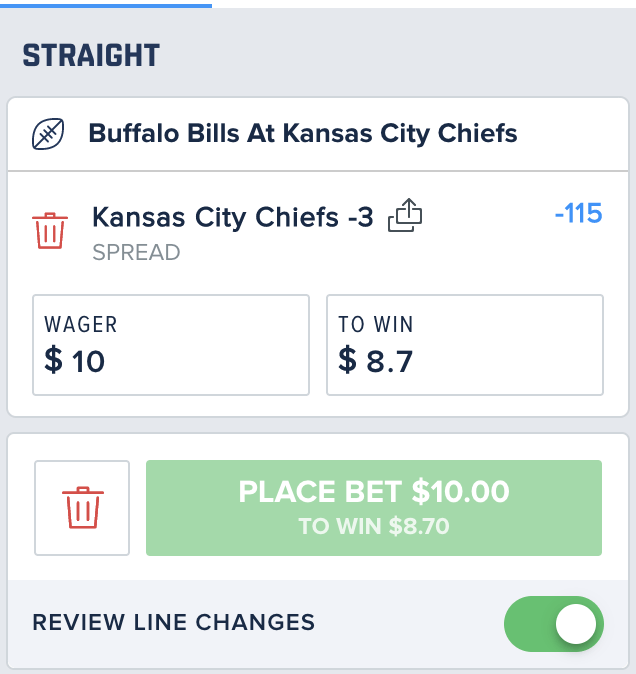Screen dimensions: 636x674
Task: Focus the Wager amount field
Action: 171,345
